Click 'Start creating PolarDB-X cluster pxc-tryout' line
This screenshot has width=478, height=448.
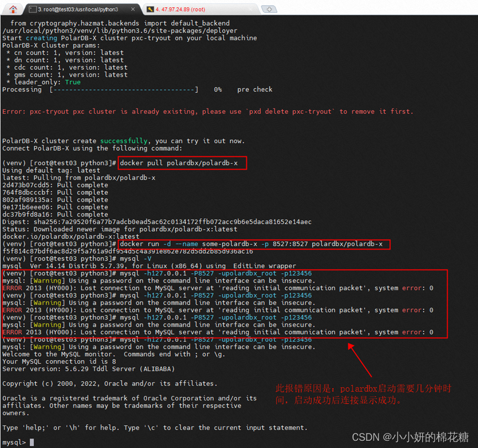click(129, 38)
